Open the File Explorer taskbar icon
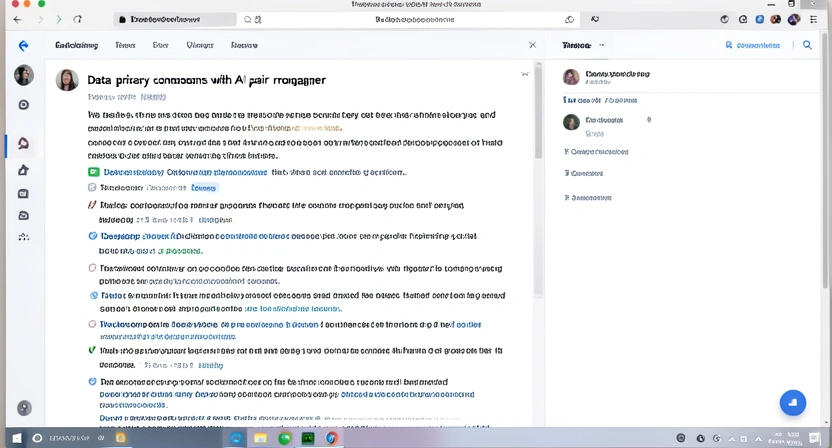This screenshot has width=832, height=448. (x=260, y=438)
